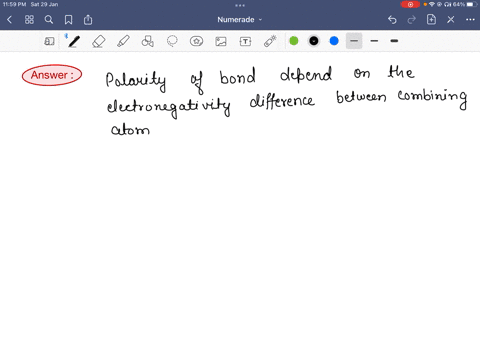Screen dimensions: 480x360
Task: Tap the handwritten word Polarity
Action: (136, 82)
